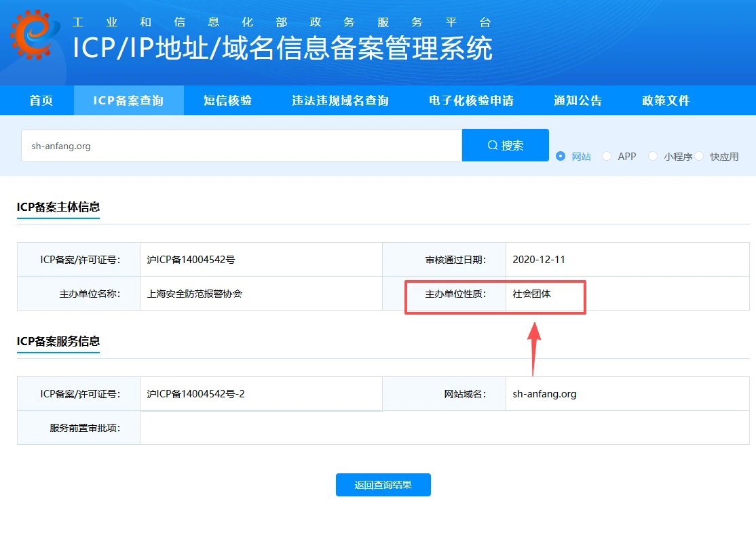Click the ICP备案服务信息 section heading
Viewport: 756px width, 533px height.
[58, 341]
